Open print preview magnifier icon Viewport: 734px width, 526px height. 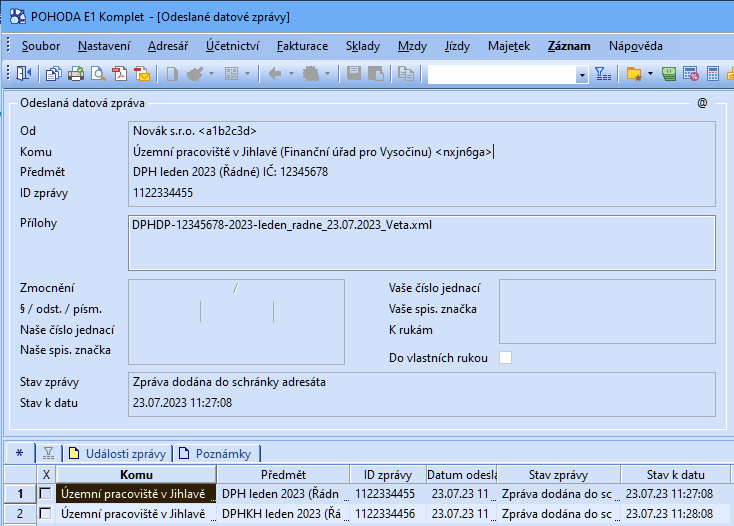coord(98,73)
